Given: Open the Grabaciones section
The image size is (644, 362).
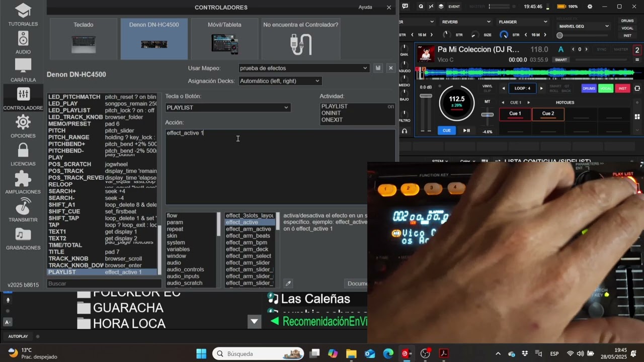Looking at the screenshot, I should [23, 238].
